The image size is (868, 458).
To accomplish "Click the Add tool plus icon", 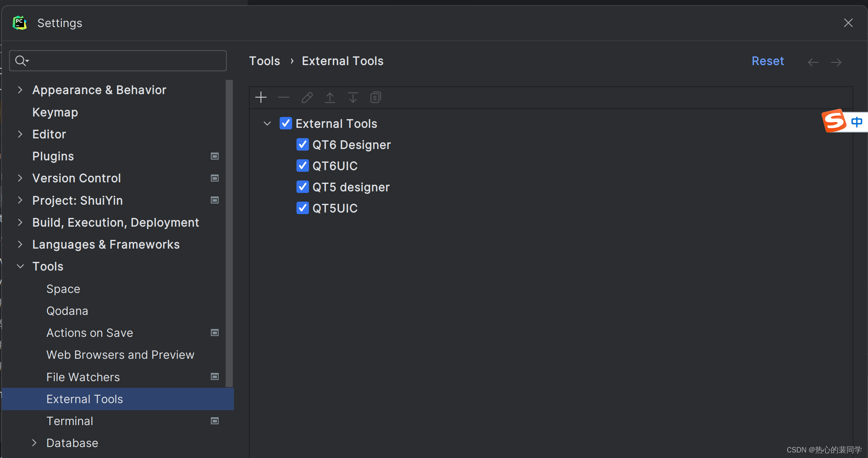I will (261, 97).
